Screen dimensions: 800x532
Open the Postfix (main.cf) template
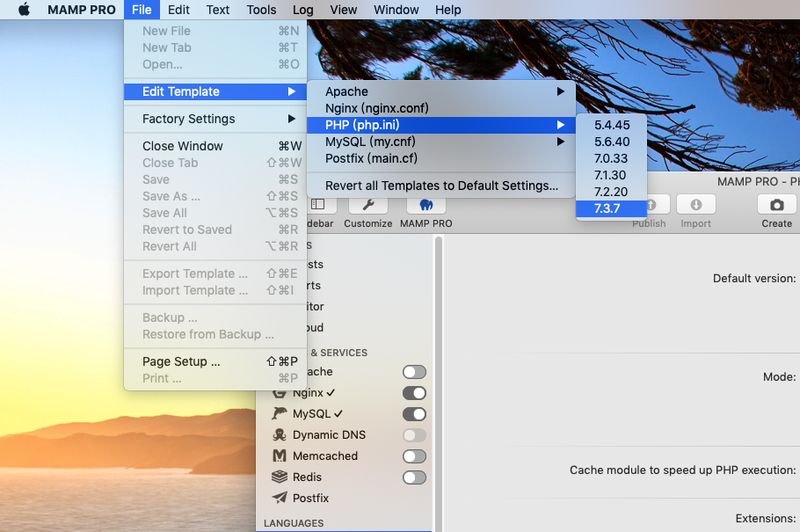click(441, 158)
